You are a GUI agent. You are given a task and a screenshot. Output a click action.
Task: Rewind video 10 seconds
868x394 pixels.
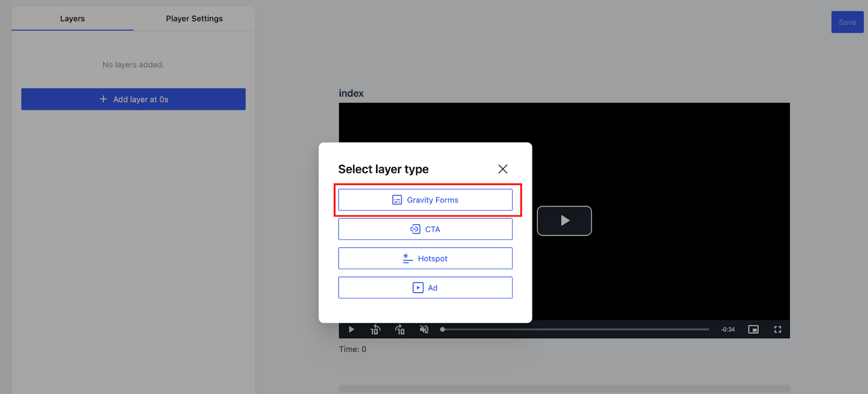[375, 329]
